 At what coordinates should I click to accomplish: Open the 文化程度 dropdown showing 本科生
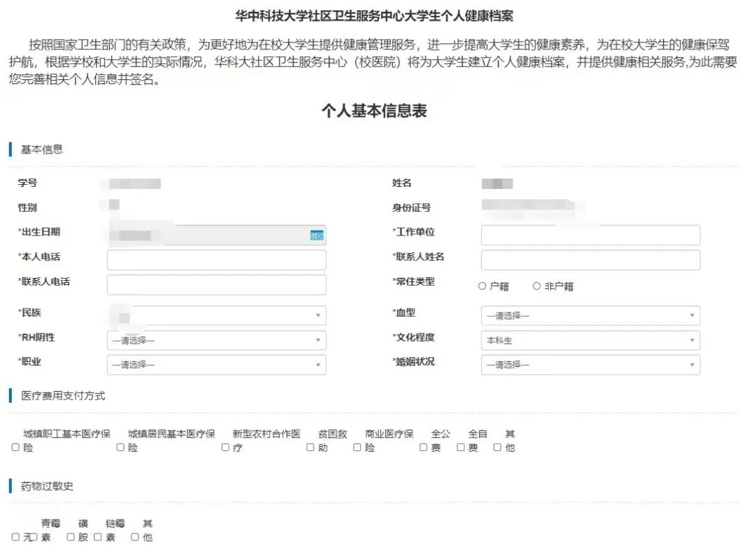tap(590, 340)
